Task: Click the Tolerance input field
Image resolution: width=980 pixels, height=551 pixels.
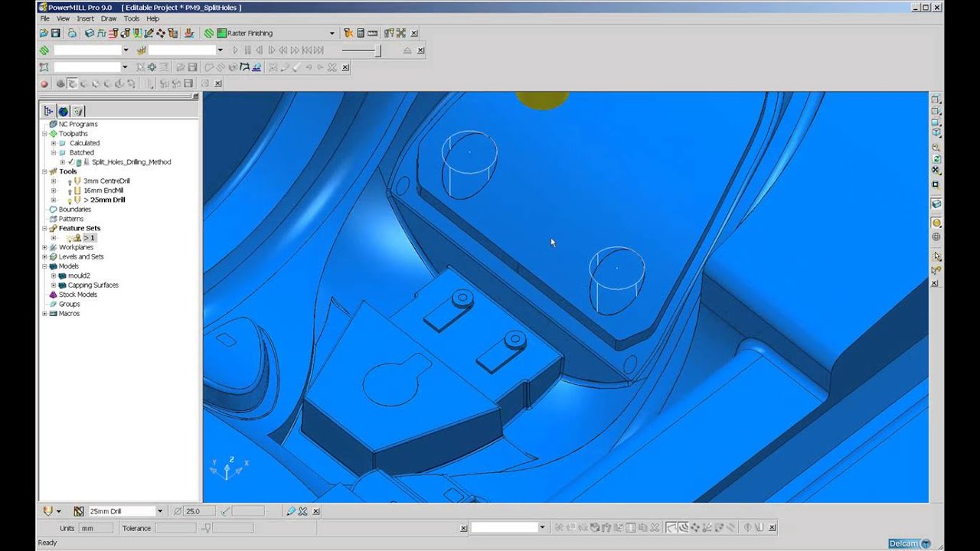Action: (x=176, y=528)
